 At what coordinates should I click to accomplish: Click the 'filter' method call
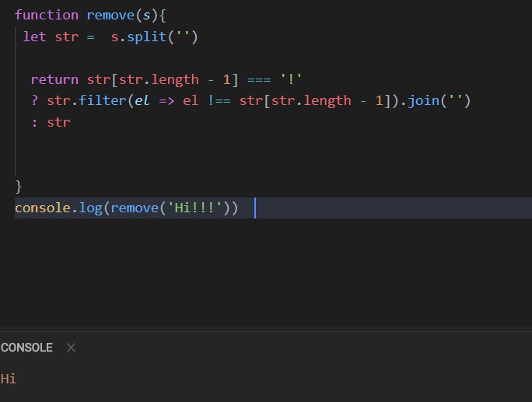point(103,100)
